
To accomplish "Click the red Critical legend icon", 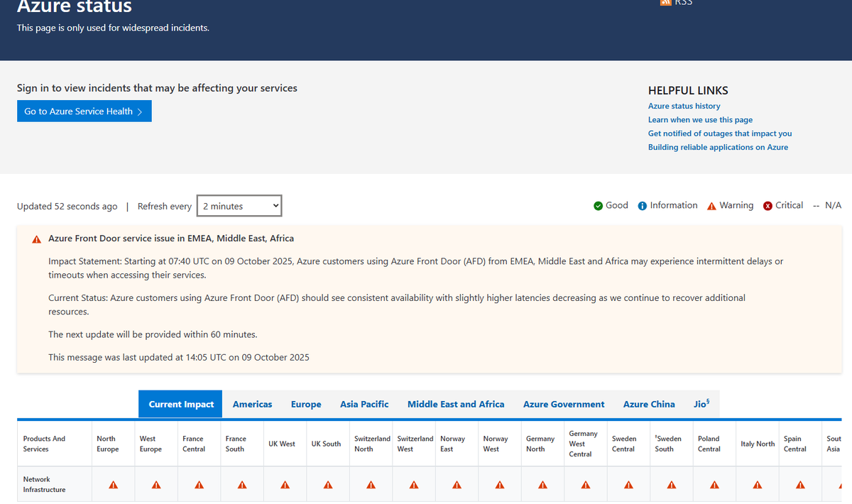I will pos(768,206).
